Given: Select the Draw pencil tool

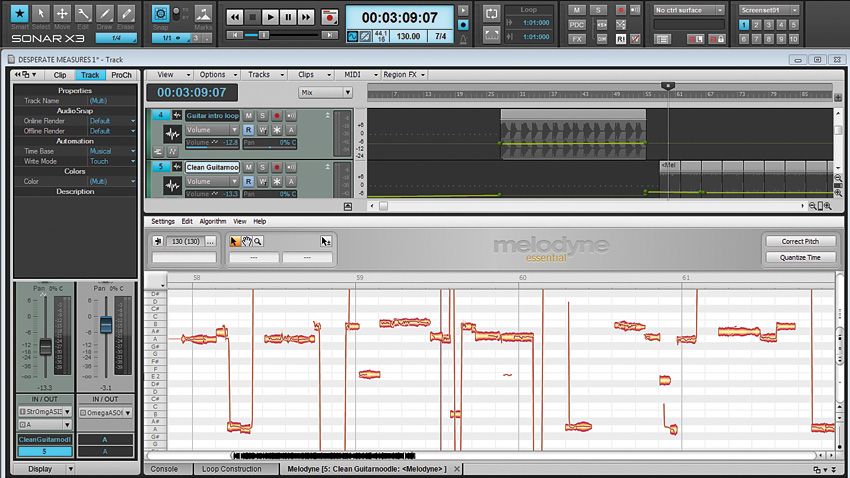Looking at the screenshot, I should coord(105,14).
